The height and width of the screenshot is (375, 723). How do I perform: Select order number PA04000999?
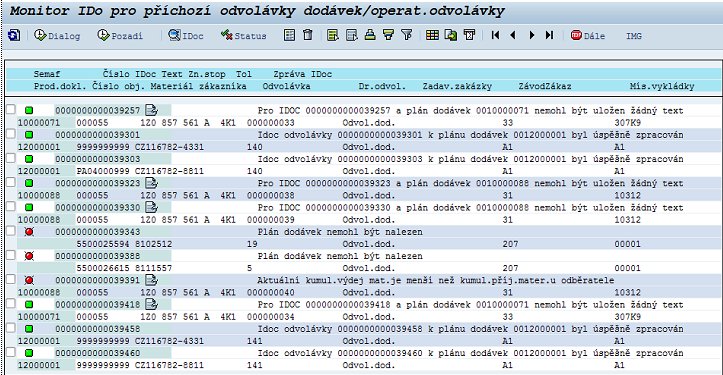click(x=103, y=171)
